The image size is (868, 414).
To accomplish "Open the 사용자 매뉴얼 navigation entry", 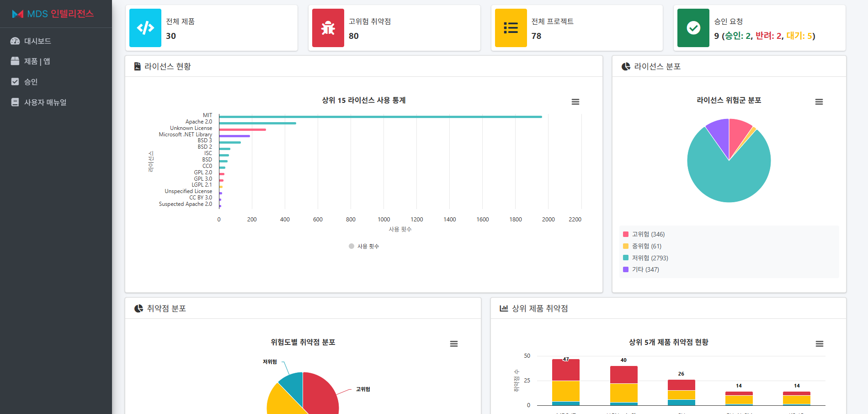I will 45,102.
